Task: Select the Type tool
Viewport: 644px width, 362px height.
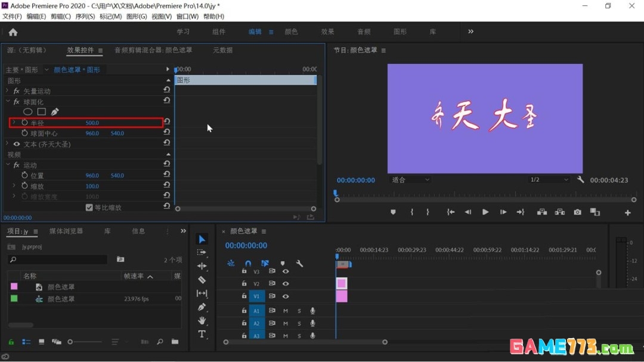Action: [x=202, y=335]
